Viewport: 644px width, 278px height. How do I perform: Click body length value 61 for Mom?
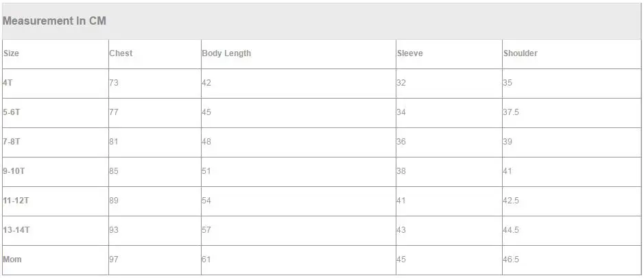pos(206,260)
